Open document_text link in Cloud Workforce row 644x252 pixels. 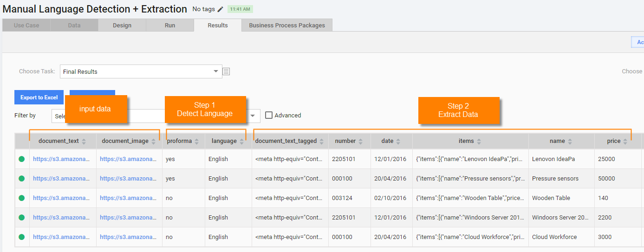tap(61, 237)
